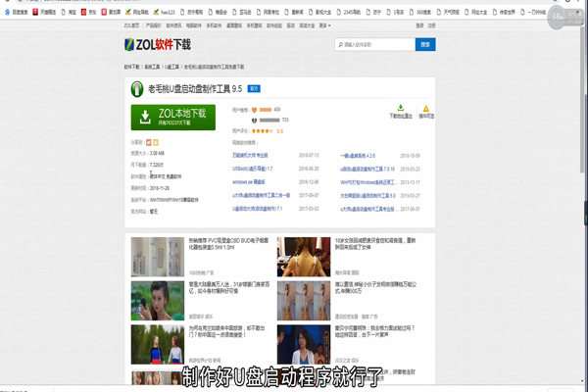Click the green ZOL本地下载 button

(x=173, y=118)
